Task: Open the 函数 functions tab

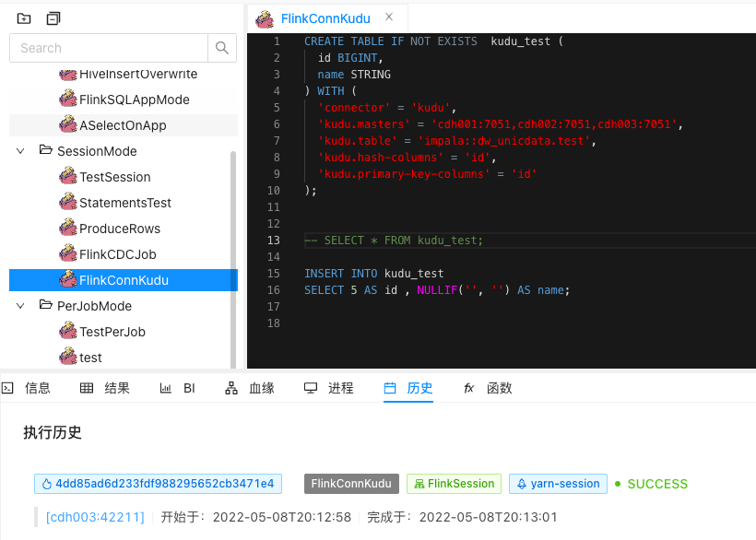Action: pos(499,388)
